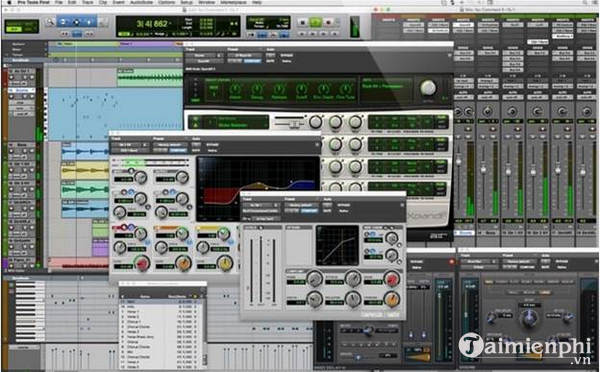Click the first mixer channel volume fader
This screenshot has width=600, height=372.
click(x=459, y=162)
